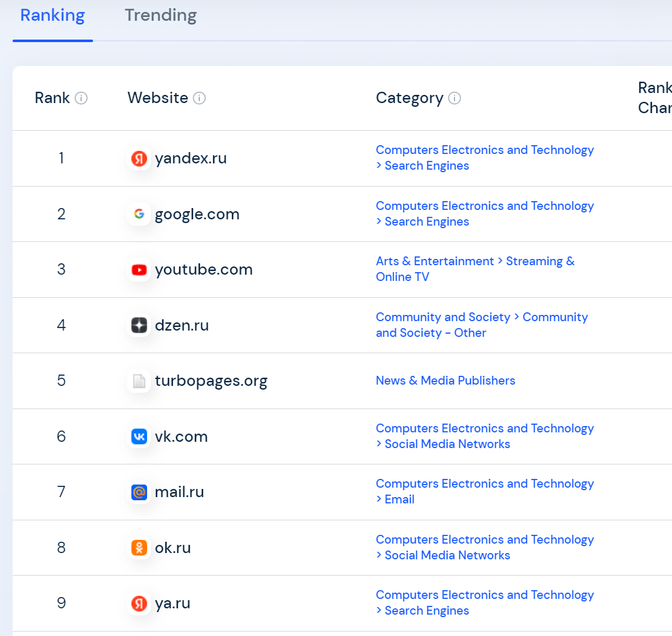The height and width of the screenshot is (636, 672).
Task: Open Arts & Entertainment Streaming category link
Action: tap(475, 269)
